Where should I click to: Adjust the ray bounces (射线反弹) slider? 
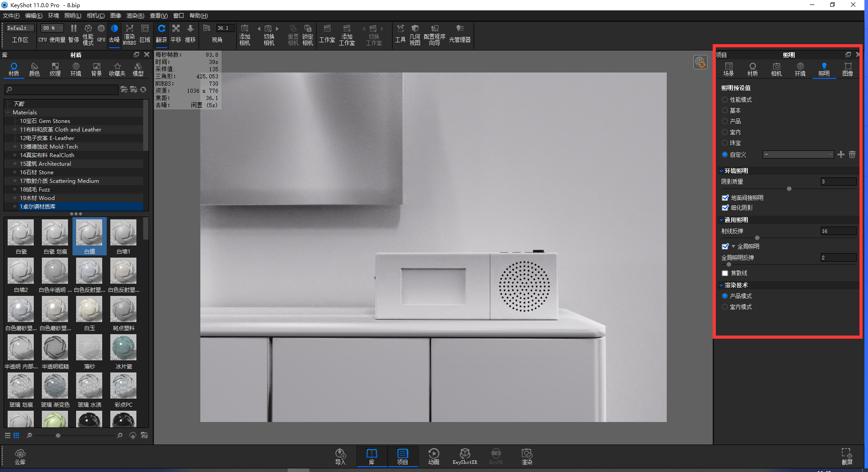pos(757,238)
